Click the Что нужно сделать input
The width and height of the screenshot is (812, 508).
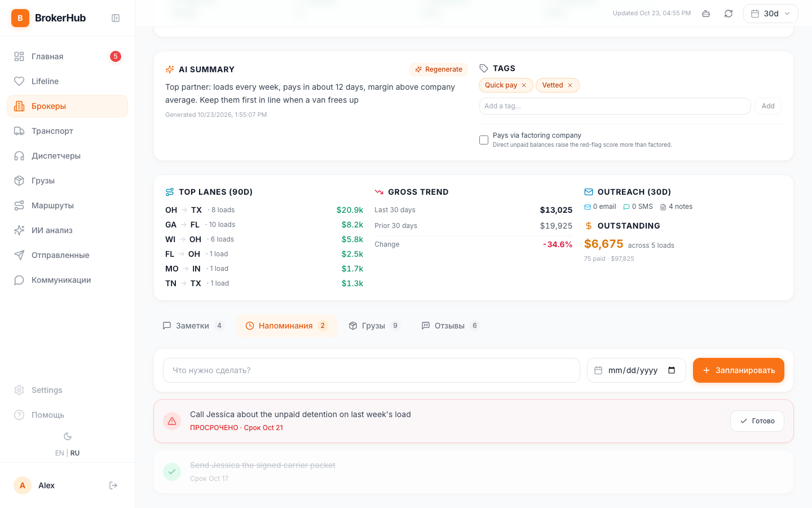tap(372, 370)
